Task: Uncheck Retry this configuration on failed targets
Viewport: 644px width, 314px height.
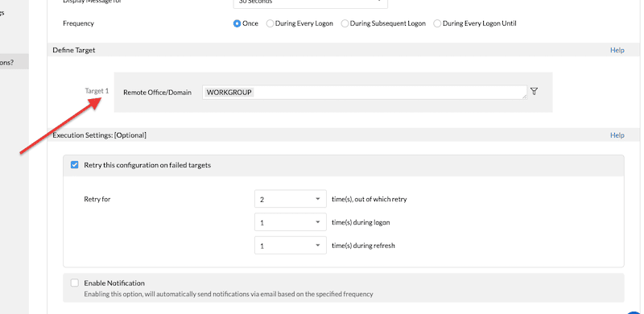Action: pyautogui.click(x=74, y=165)
